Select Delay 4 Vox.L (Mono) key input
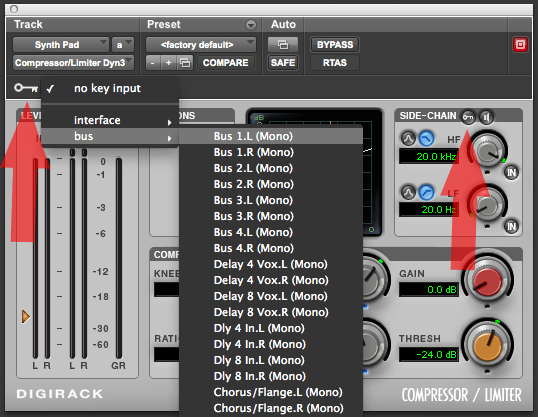538x417 pixels. click(271, 264)
